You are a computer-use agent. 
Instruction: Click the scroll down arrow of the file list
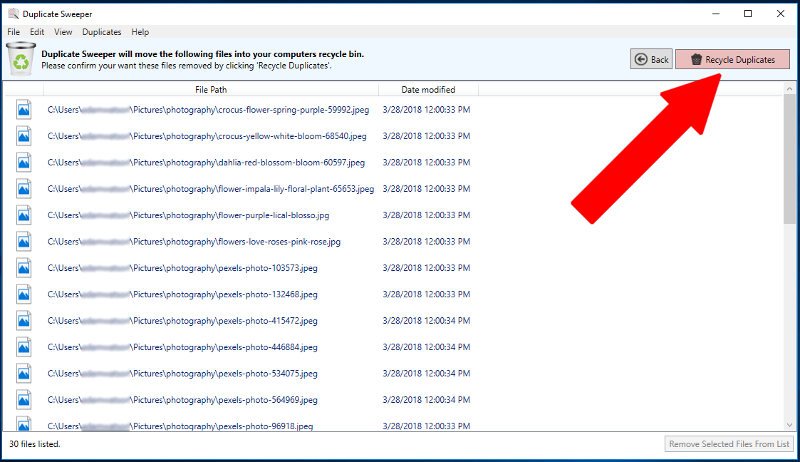[789, 425]
